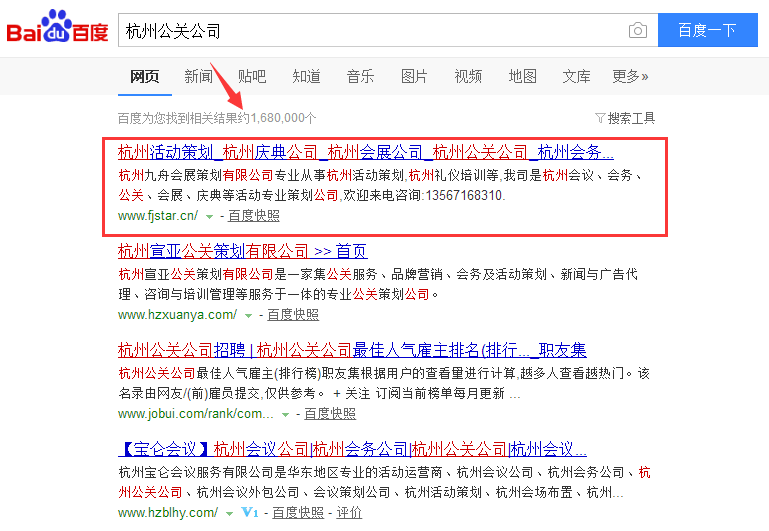This screenshot has width=769, height=531.
Task: Open 百度快照 for www.fjstar.cn
Action: pos(254,216)
